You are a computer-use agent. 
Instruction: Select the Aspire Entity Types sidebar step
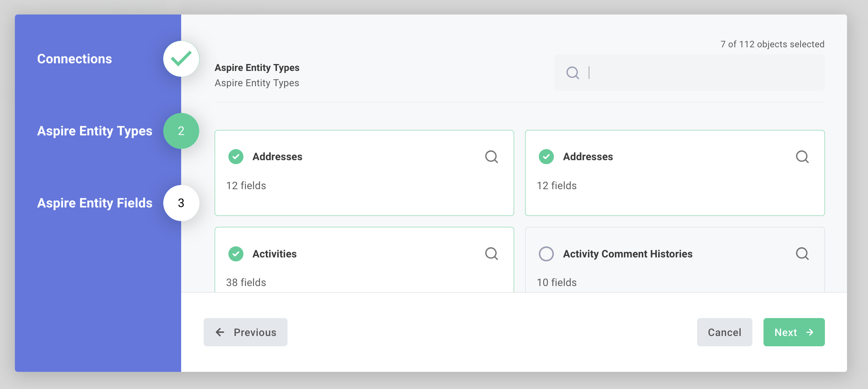95,131
